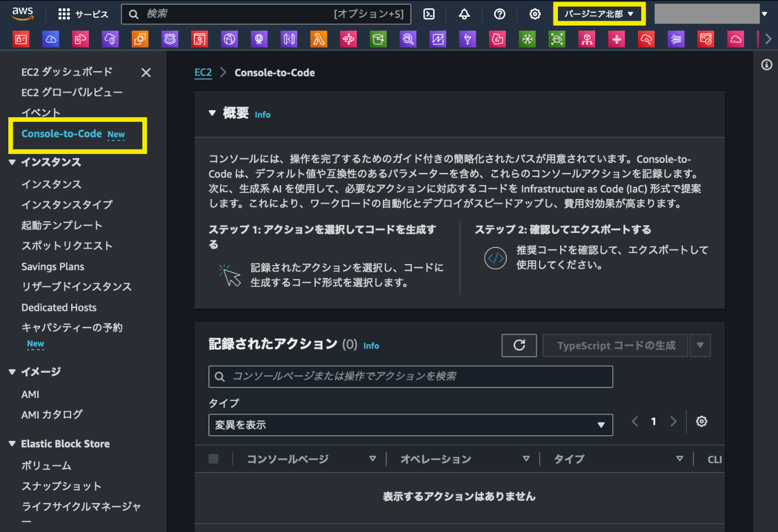This screenshot has width=778, height=532.
Task: Click TypeScript コードの生成 button
Action: (x=615, y=345)
